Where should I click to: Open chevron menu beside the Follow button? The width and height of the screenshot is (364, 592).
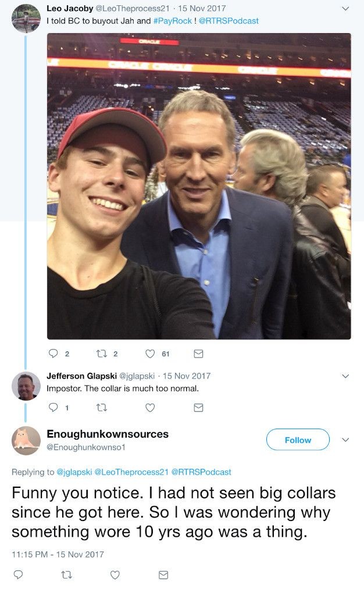click(345, 440)
